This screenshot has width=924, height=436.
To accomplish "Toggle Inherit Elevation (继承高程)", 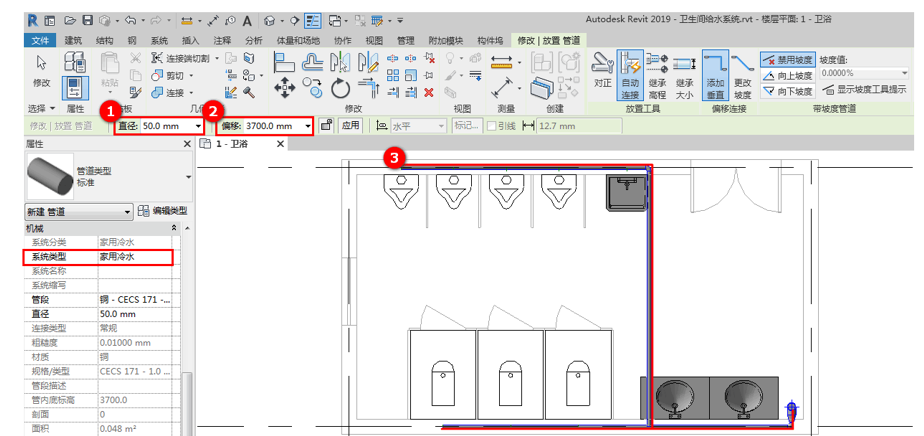I will pos(656,75).
